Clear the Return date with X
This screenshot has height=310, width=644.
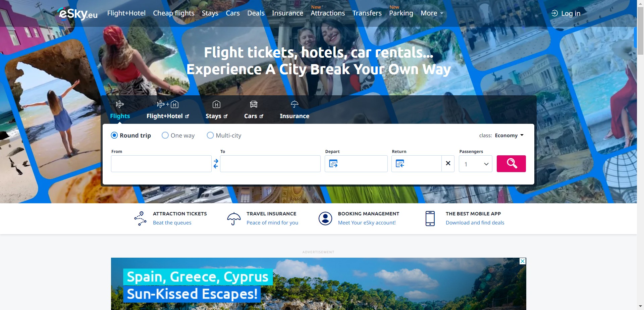click(x=448, y=163)
